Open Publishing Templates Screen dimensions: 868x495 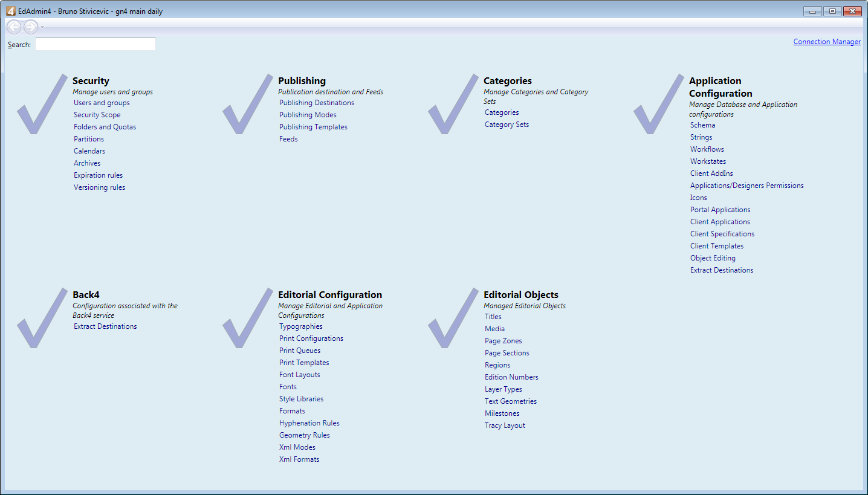(313, 127)
